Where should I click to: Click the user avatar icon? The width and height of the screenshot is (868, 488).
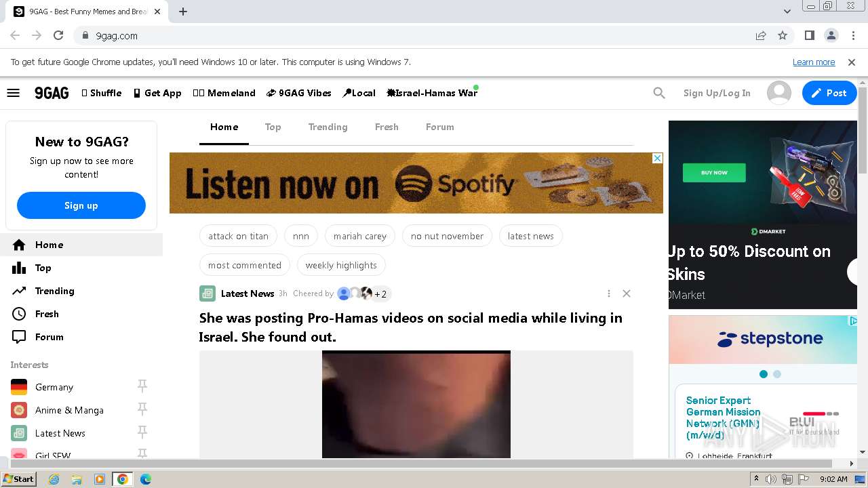(779, 93)
